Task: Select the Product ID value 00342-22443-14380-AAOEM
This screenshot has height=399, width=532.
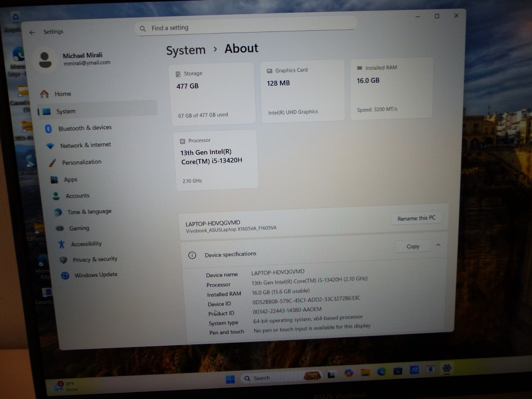Action: pyautogui.click(x=287, y=310)
